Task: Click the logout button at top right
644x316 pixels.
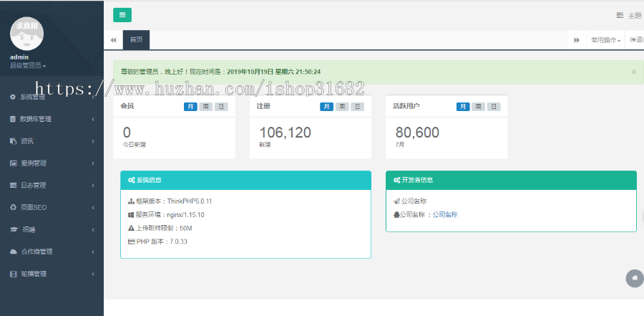Action: [636, 40]
